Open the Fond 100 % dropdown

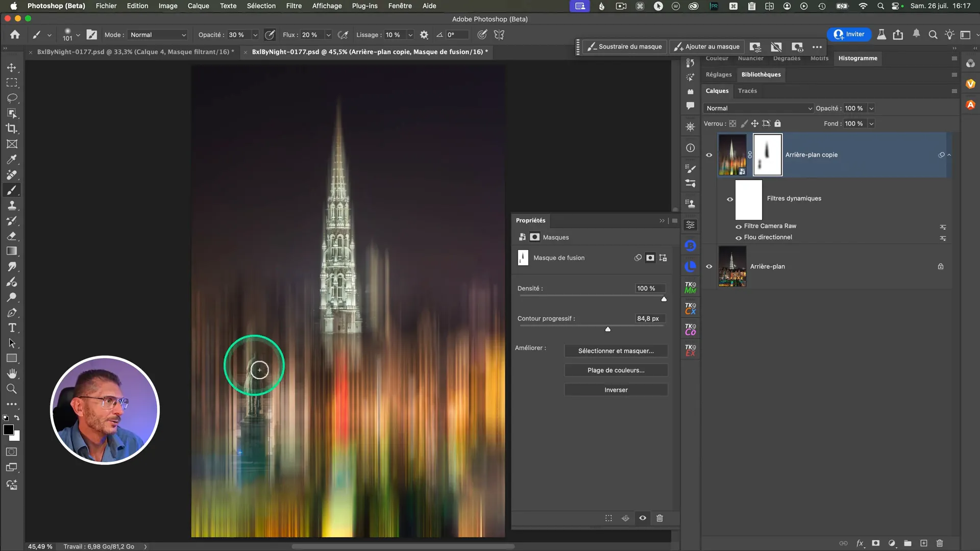[871, 123]
